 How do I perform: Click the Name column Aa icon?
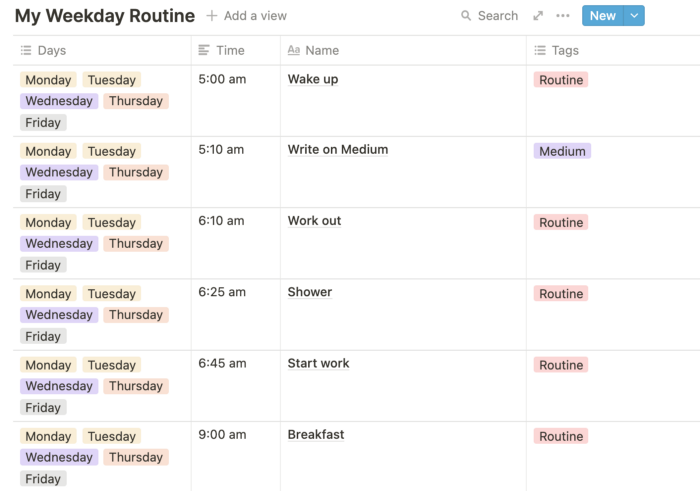(294, 50)
